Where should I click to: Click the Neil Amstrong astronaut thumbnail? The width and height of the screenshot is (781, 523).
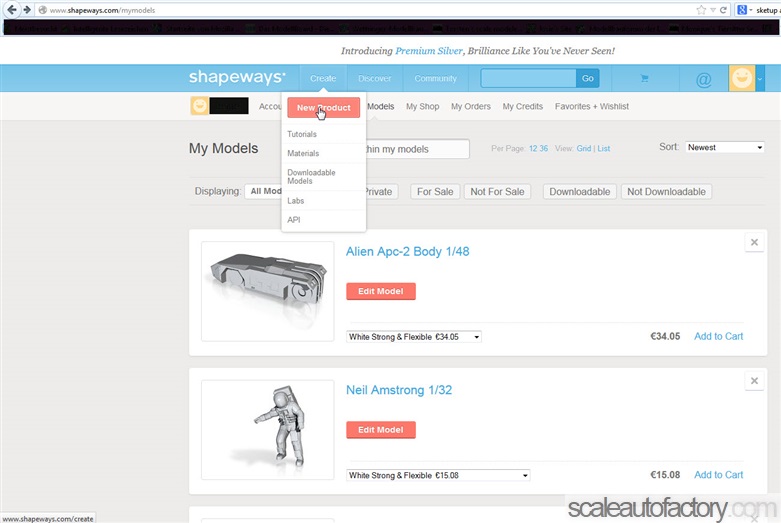[x=267, y=430]
